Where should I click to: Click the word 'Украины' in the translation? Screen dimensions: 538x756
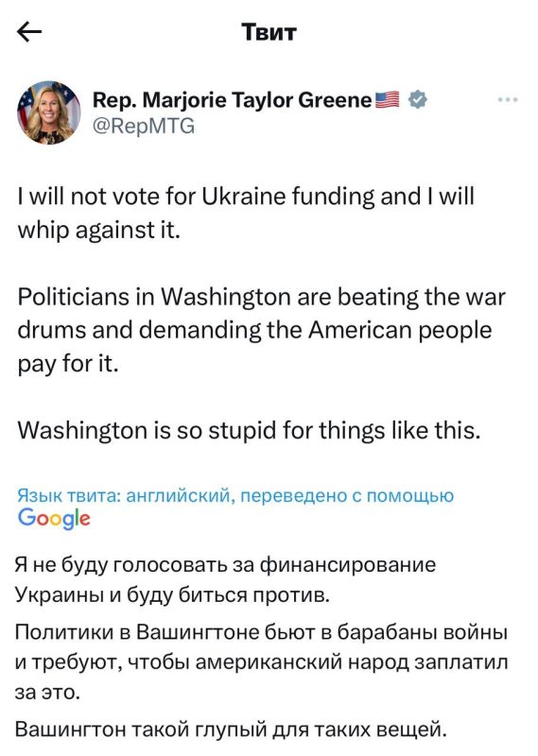tap(60, 595)
